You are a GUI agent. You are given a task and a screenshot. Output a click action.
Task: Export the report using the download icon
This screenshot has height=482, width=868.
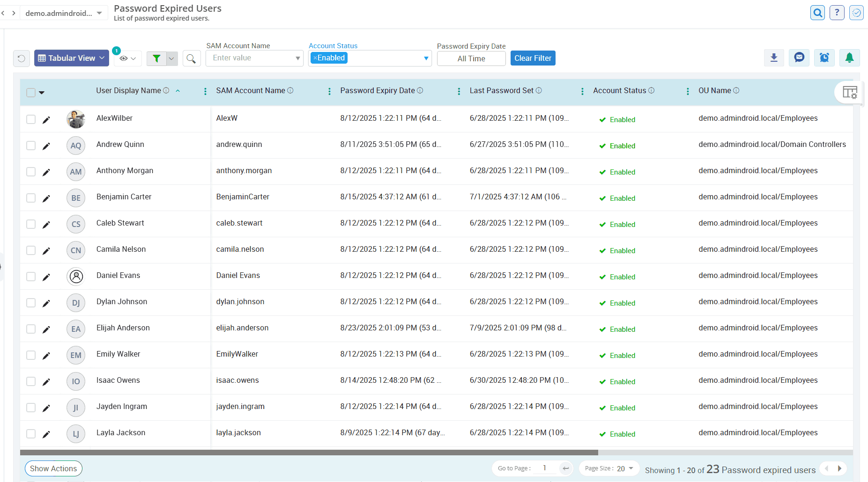point(774,58)
